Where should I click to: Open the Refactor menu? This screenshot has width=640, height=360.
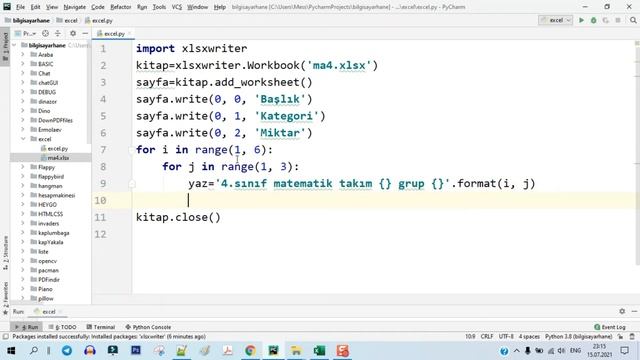tap(120, 7)
